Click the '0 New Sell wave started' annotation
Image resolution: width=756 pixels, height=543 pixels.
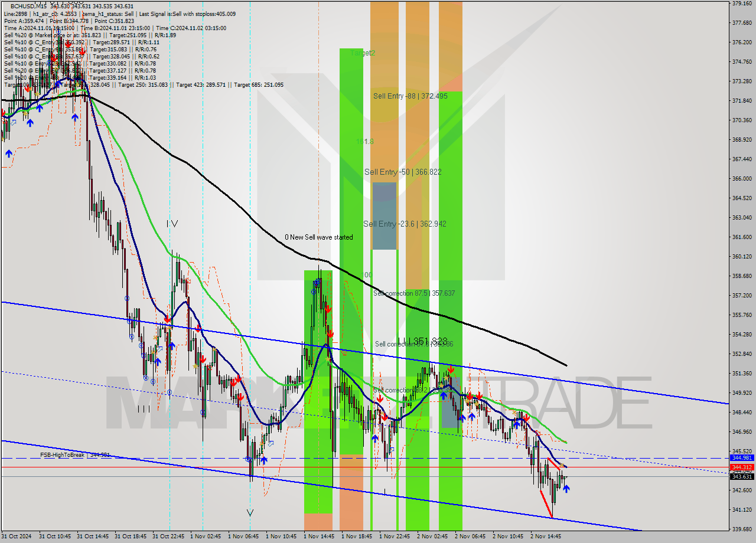click(319, 237)
